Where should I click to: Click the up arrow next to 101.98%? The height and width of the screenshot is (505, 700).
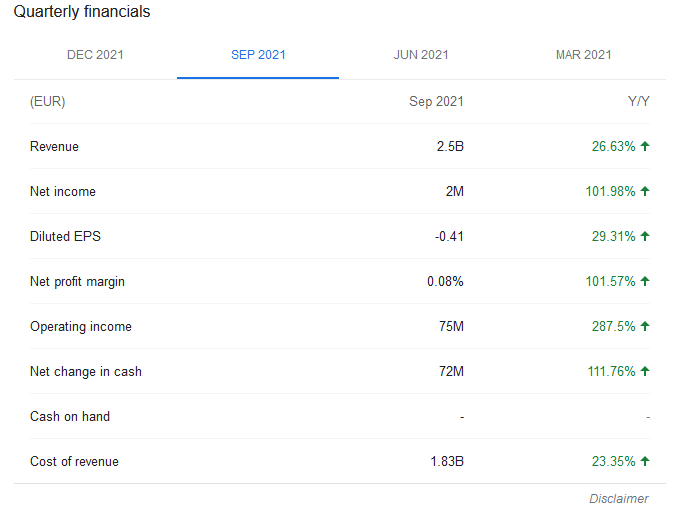645,191
